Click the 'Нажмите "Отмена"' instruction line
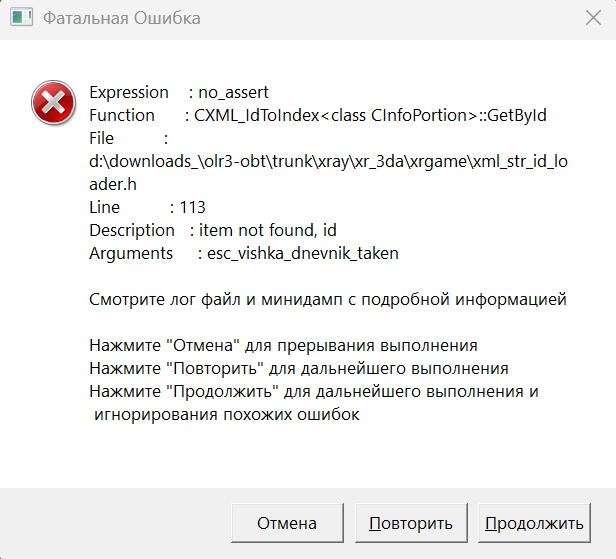 click(x=283, y=345)
